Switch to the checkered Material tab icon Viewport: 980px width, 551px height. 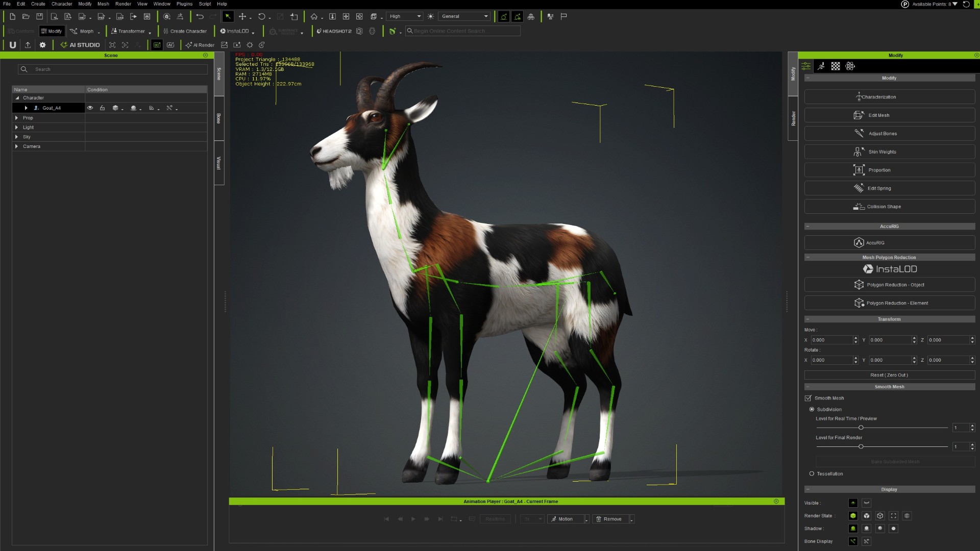836,66
